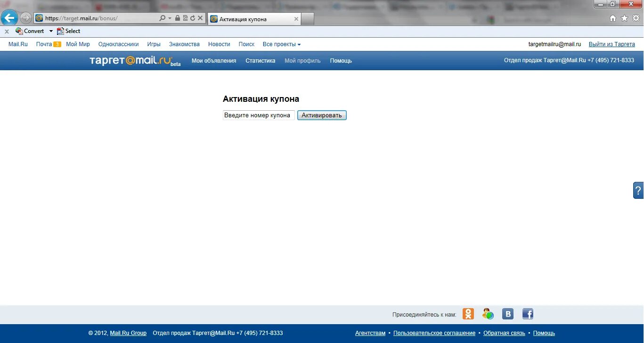Stop loading via the address bar X icon

[200, 18]
